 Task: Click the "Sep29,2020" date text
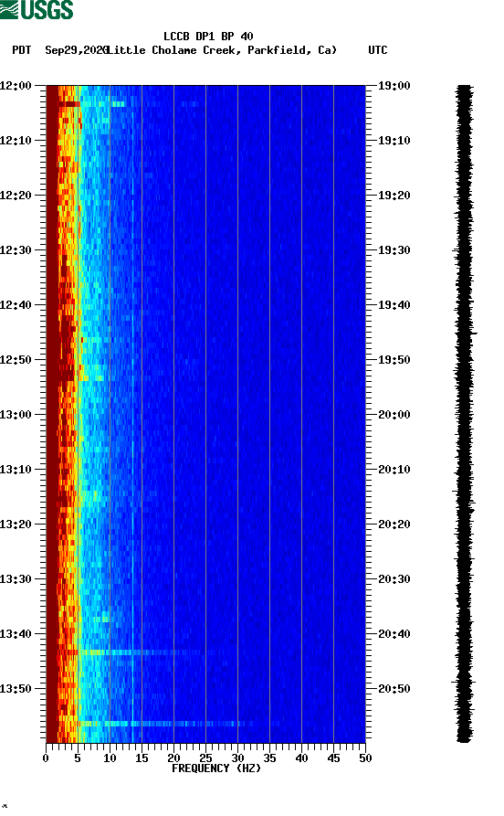[77, 50]
